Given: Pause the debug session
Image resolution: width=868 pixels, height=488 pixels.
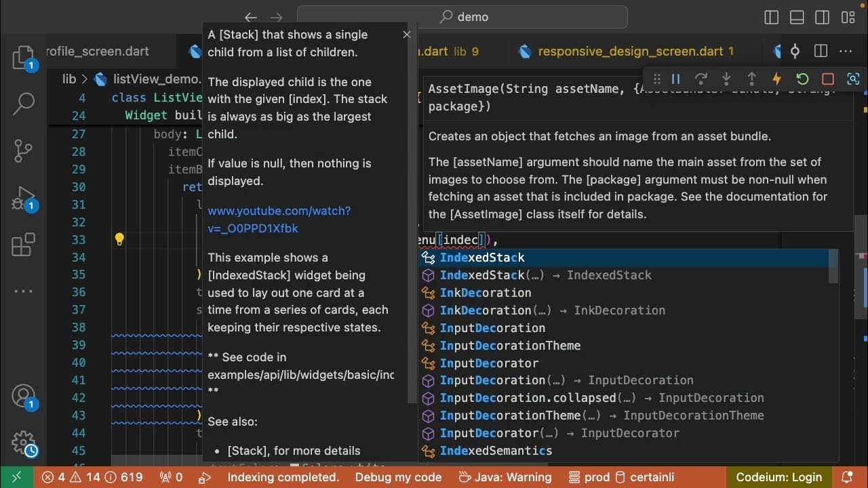Looking at the screenshot, I should pyautogui.click(x=675, y=79).
